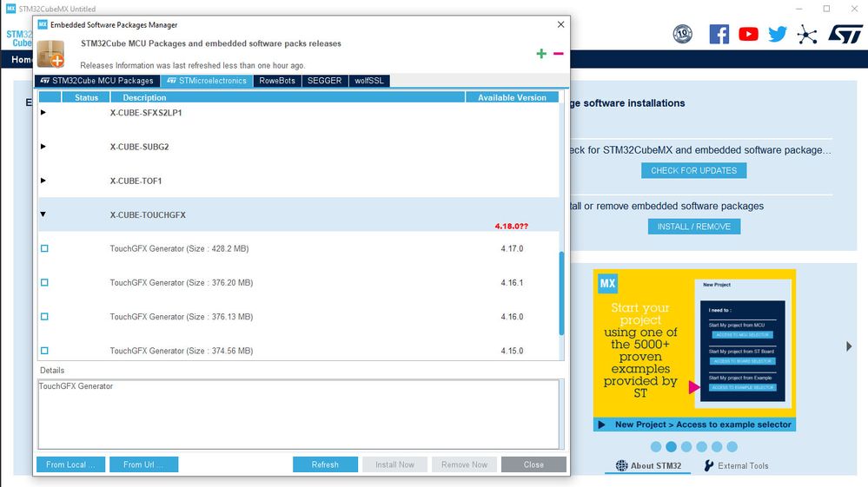868x487 pixels.
Task: Click the Close button in dialog
Action: point(533,464)
